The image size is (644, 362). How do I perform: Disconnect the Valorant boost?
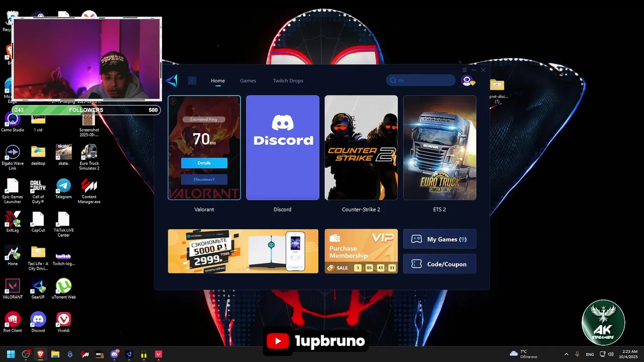pyautogui.click(x=204, y=179)
